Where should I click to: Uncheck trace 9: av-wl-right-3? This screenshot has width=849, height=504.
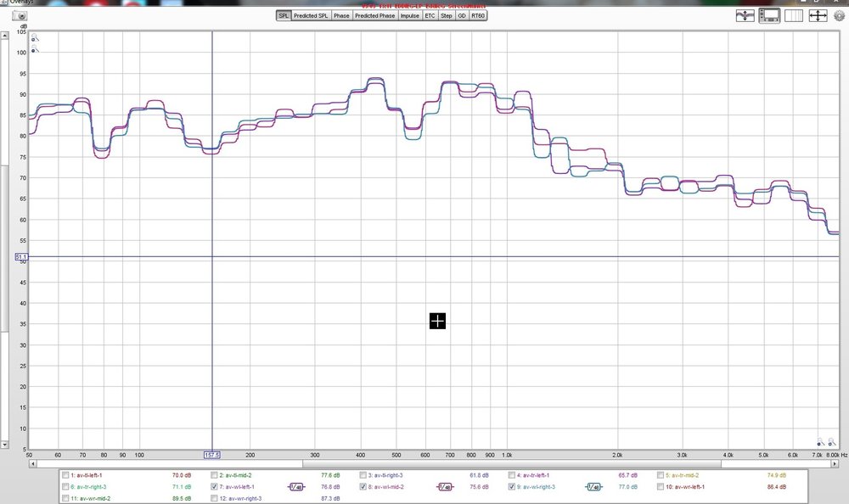tap(512, 487)
